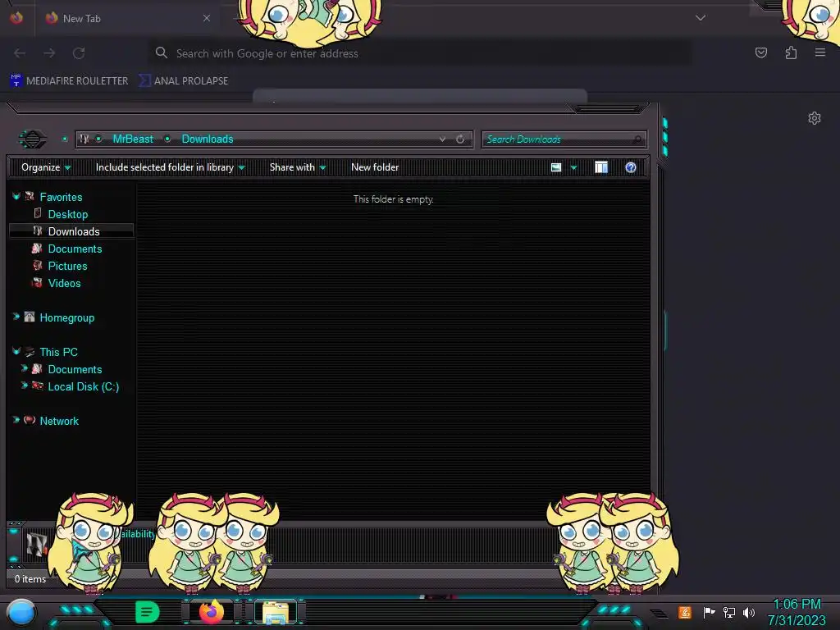Open the Firefox hamburger menu
The height and width of the screenshot is (630, 840).
coord(820,52)
